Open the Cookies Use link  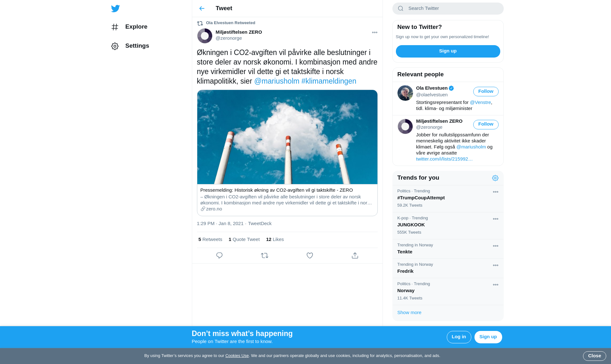[237, 356]
